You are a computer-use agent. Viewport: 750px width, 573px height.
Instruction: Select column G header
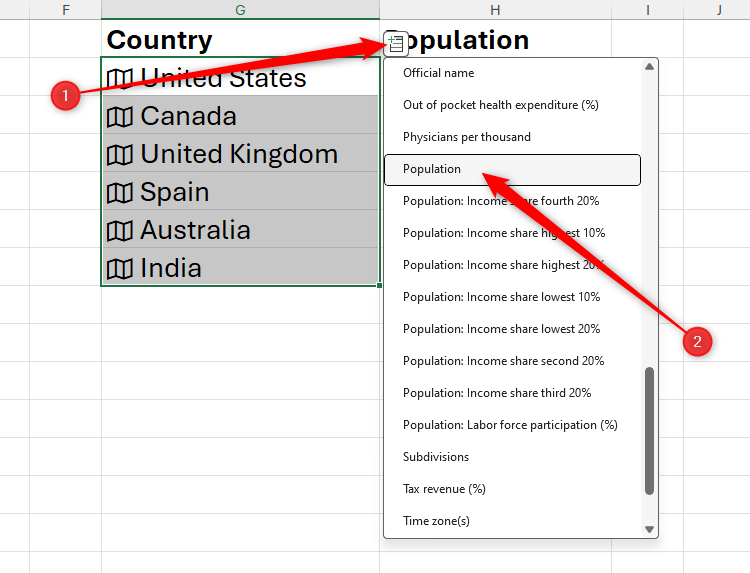tap(240, 9)
